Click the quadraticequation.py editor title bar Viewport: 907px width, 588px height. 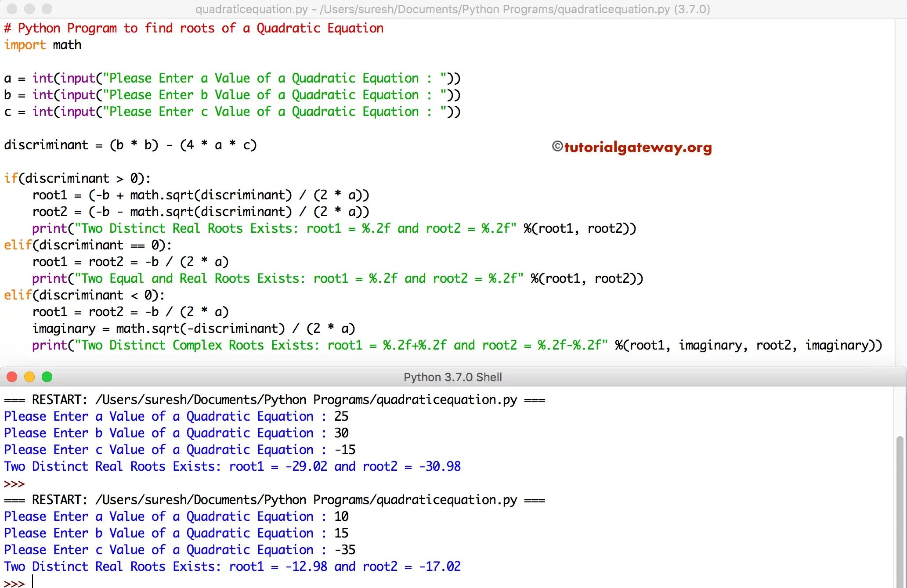[452, 9]
